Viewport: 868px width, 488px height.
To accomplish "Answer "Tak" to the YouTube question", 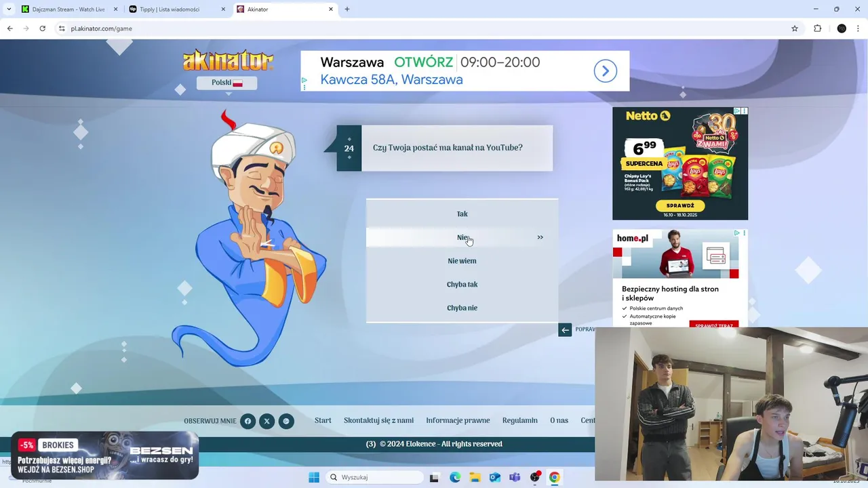I will point(462,214).
